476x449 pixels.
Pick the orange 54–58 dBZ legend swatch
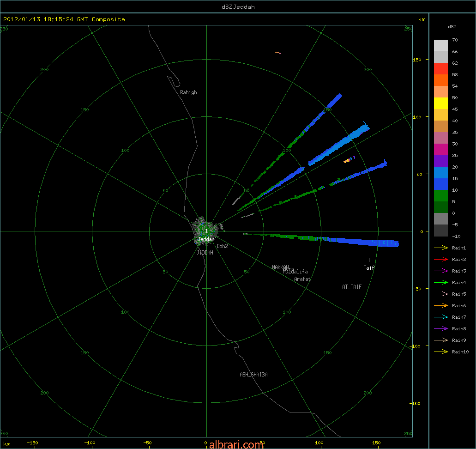pyautogui.click(x=441, y=80)
